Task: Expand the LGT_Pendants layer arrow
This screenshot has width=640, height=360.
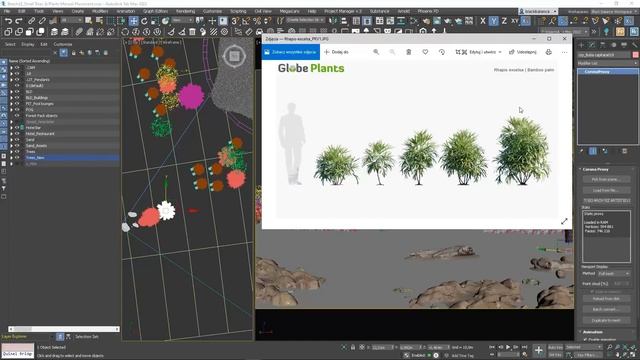Action: (x=11, y=80)
